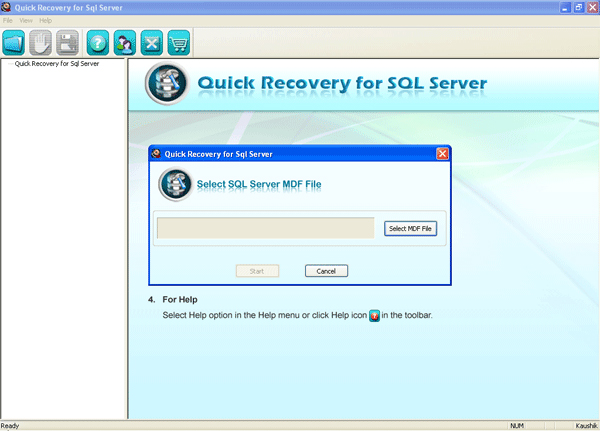Click the Quick Recovery logo in banner
This screenshot has height=431, width=600.
(167, 83)
